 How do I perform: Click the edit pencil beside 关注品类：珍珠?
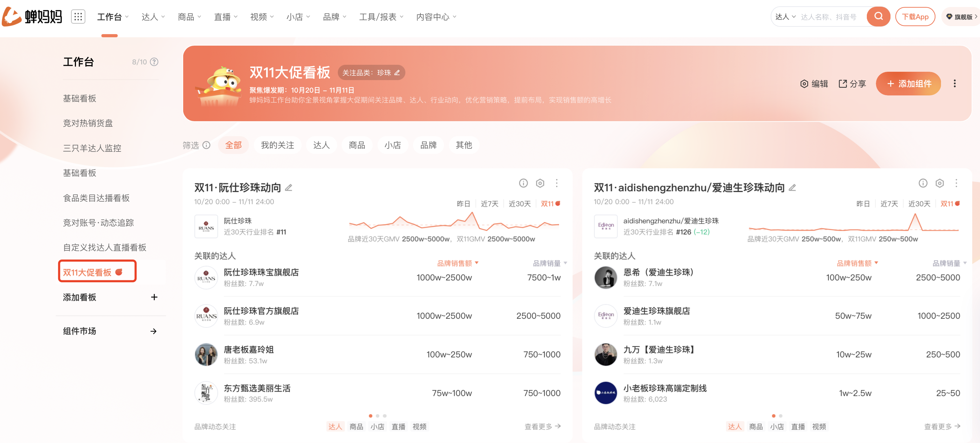[x=397, y=73]
